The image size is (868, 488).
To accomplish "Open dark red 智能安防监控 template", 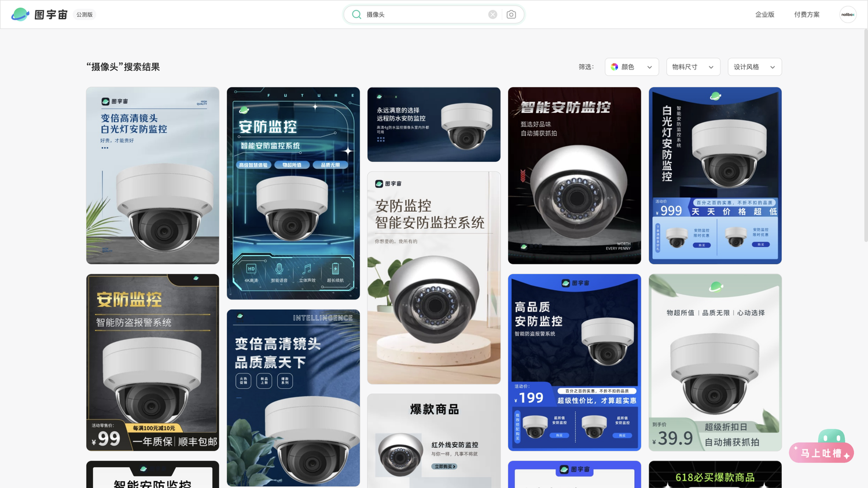I will click(x=575, y=176).
